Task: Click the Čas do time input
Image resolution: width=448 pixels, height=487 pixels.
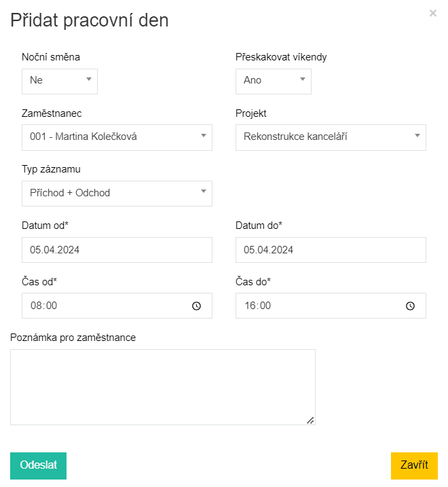Action: point(316,306)
